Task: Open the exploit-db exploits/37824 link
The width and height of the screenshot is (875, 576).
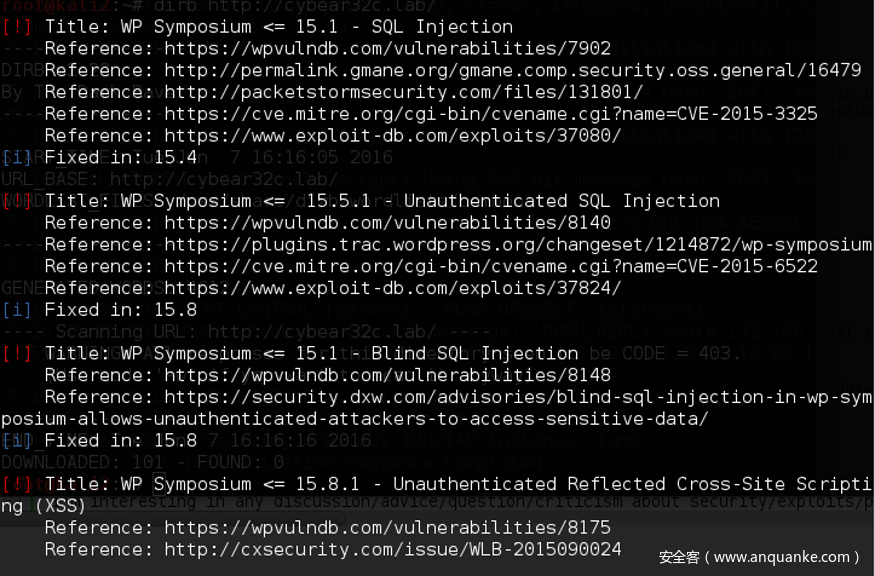Action: (x=393, y=288)
